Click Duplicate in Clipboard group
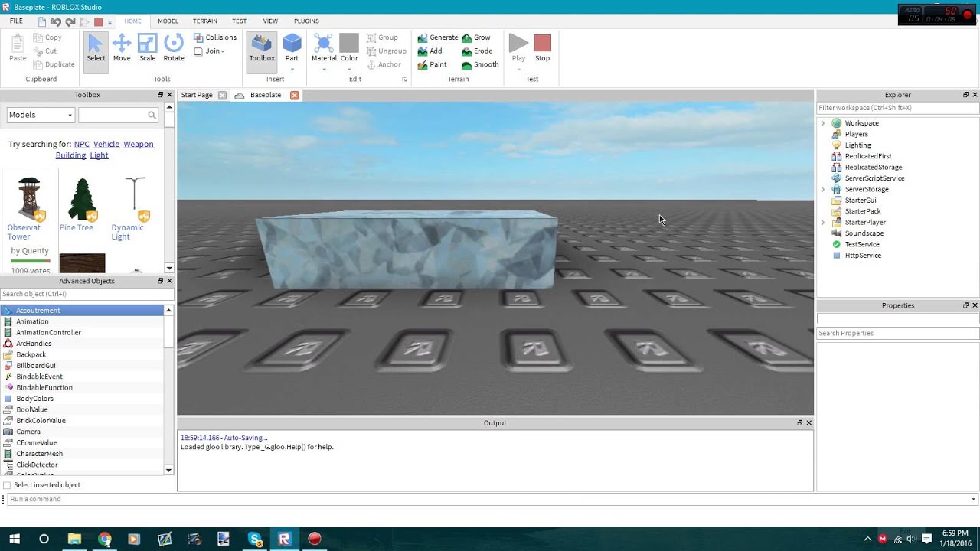Viewport: 980px width, 551px height. pos(53,65)
